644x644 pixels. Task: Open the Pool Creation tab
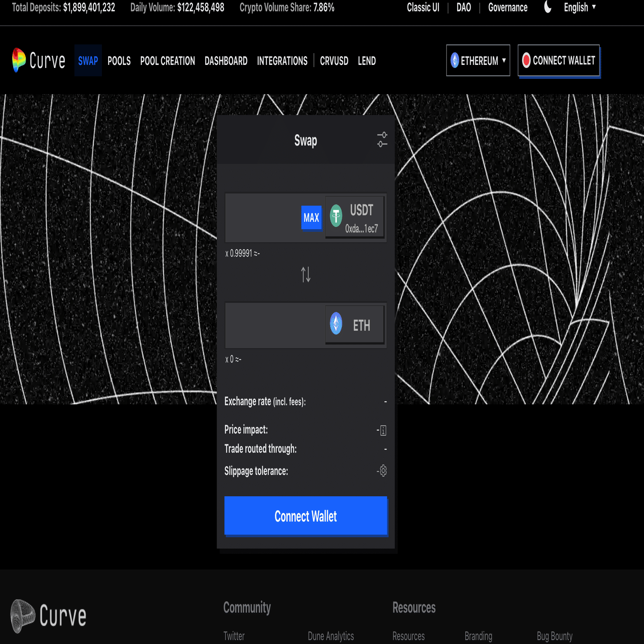[x=168, y=61]
